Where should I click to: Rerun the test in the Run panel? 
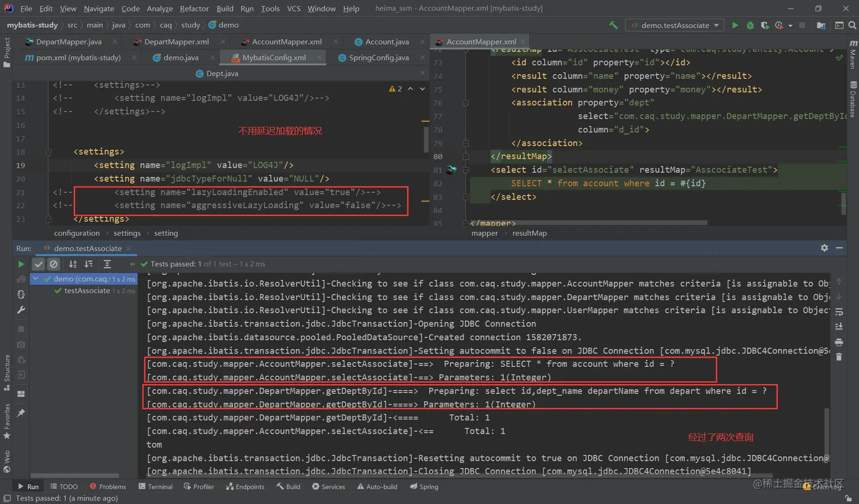21,264
